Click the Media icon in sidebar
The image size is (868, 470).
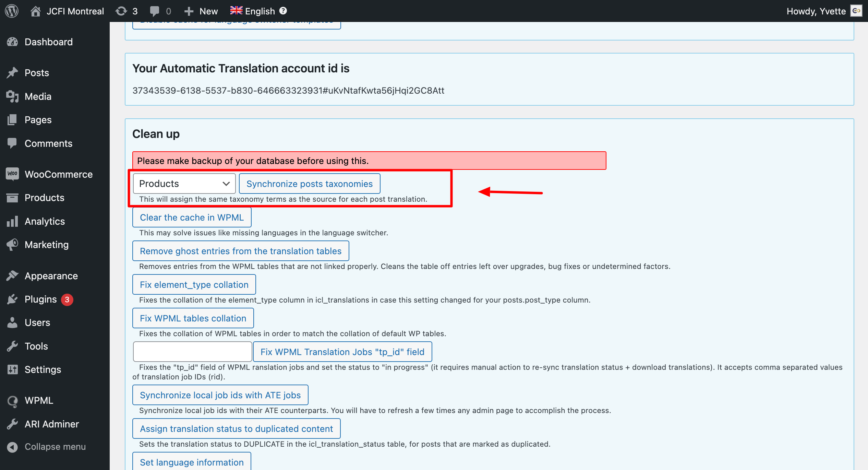point(12,96)
